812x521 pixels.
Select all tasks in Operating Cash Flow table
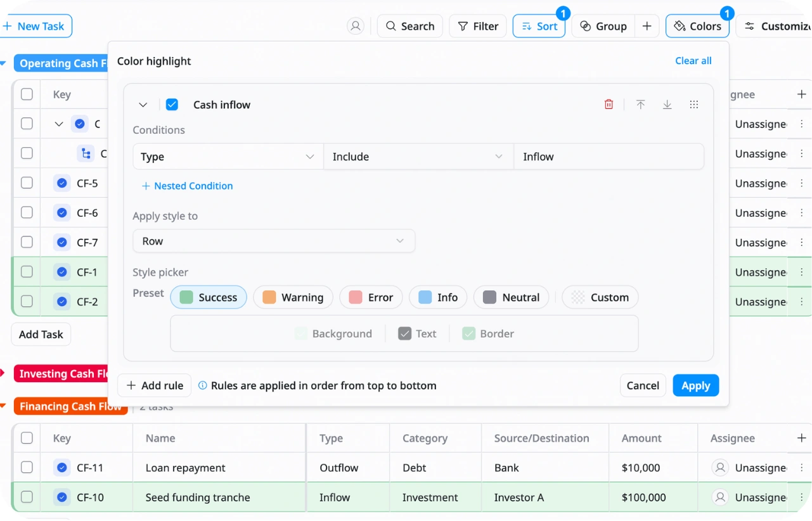[x=27, y=94]
